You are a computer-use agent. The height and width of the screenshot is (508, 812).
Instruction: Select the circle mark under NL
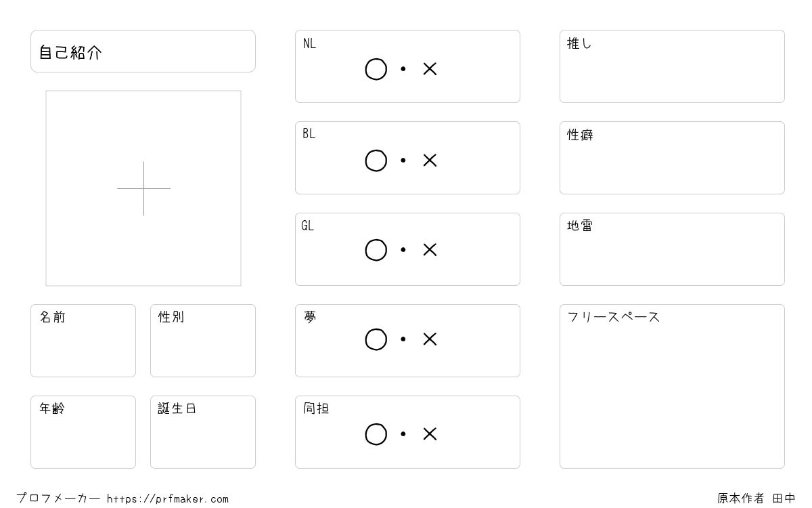tap(376, 69)
